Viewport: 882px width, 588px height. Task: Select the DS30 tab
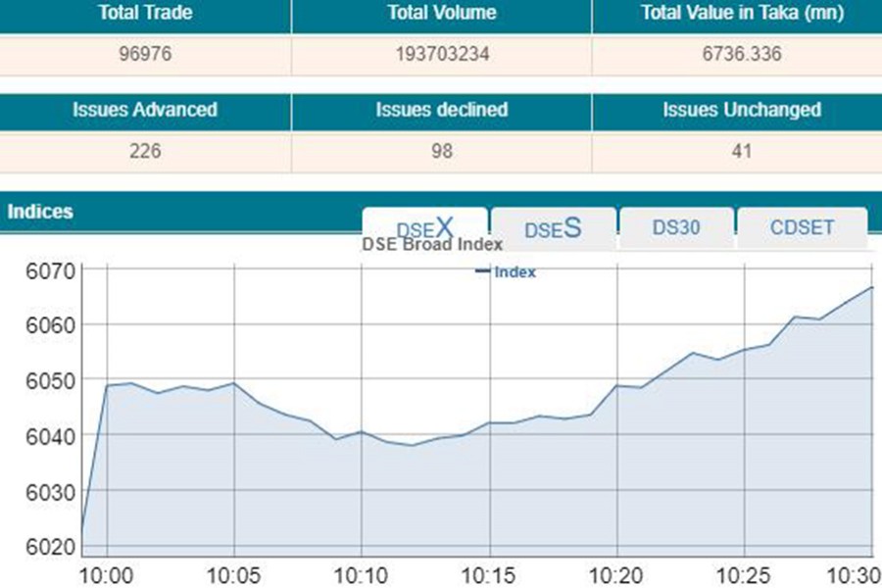(x=676, y=228)
